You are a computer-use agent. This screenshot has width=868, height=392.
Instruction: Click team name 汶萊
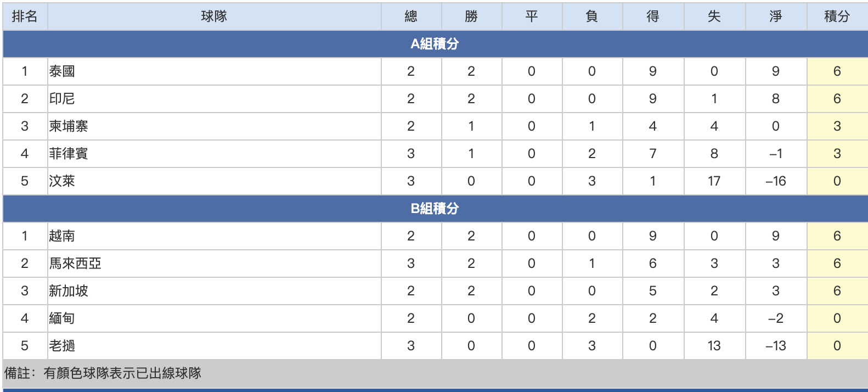tap(62, 181)
